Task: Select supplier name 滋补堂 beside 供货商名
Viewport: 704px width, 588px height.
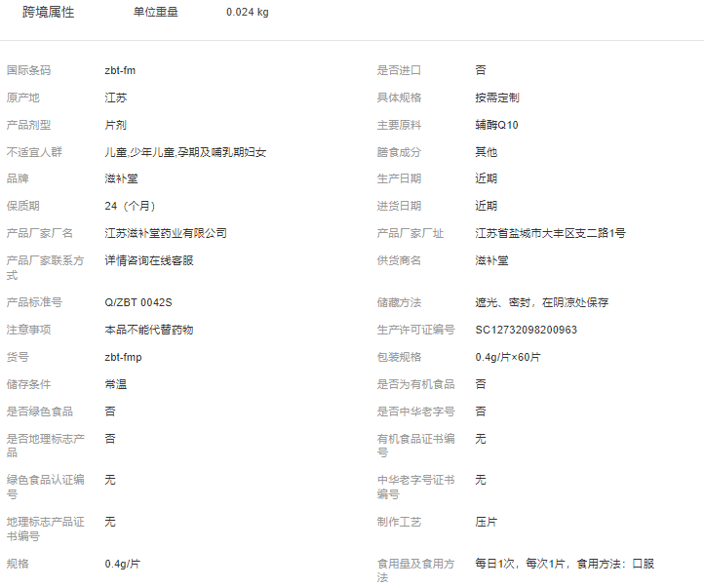Action: 492,260
